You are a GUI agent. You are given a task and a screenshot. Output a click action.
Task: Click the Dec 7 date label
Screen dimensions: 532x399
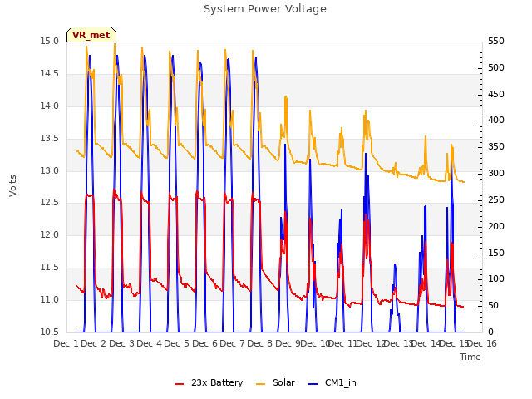[x=233, y=343]
